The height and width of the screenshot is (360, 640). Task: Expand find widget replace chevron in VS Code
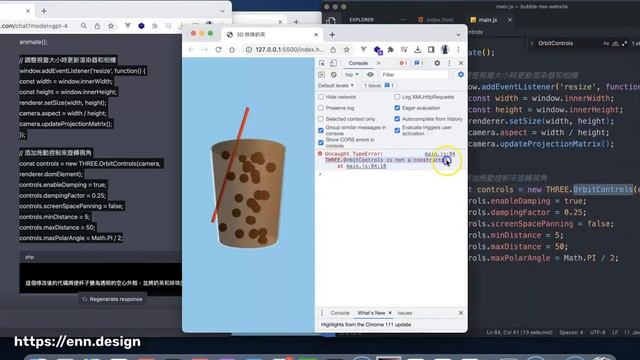click(531, 43)
